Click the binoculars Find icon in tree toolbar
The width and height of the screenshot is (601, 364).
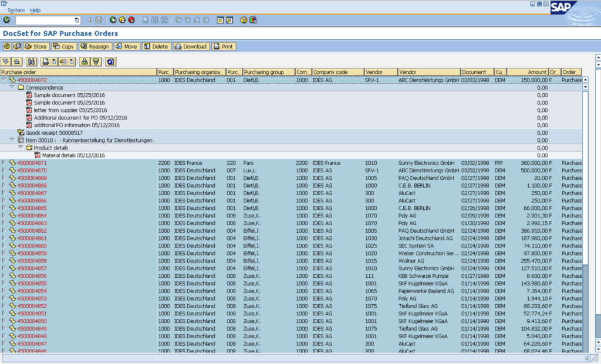tap(29, 62)
